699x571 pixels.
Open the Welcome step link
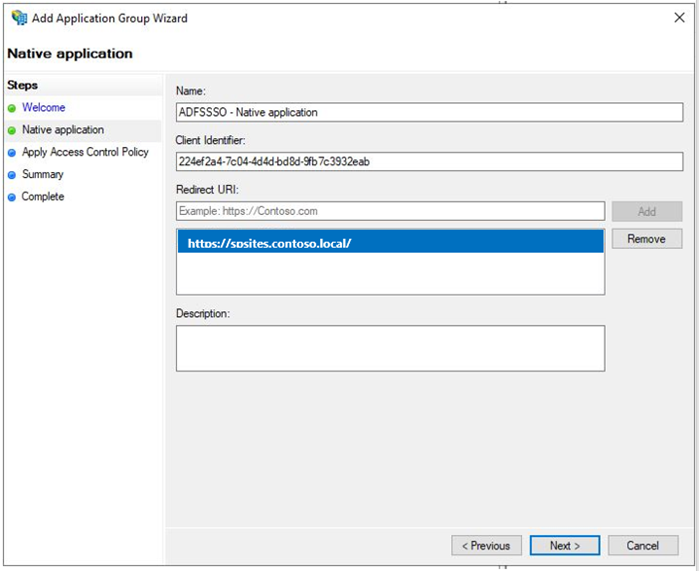click(44, 108)
